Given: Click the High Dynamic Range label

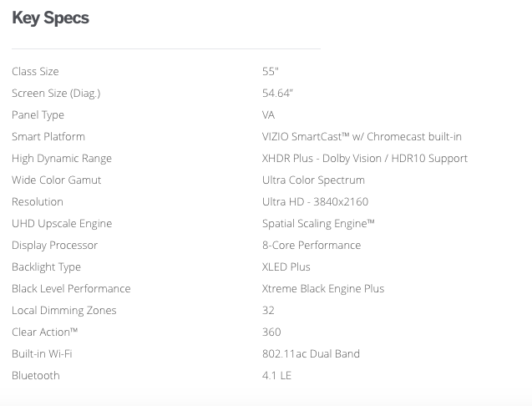Looking at the screenshot, I should (x=62, y=159).
